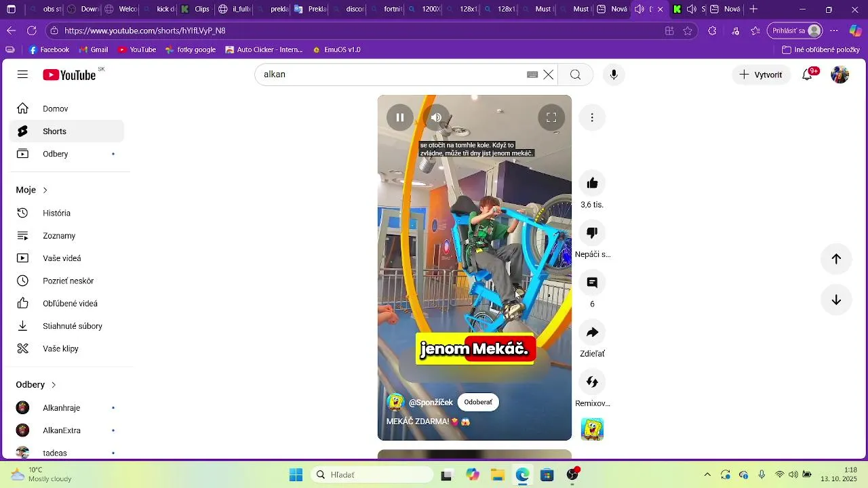Image resolution: width=868 pixels, height=488 pixels.
Task: Switch to the fortnit browser tab
Action: 385,9
